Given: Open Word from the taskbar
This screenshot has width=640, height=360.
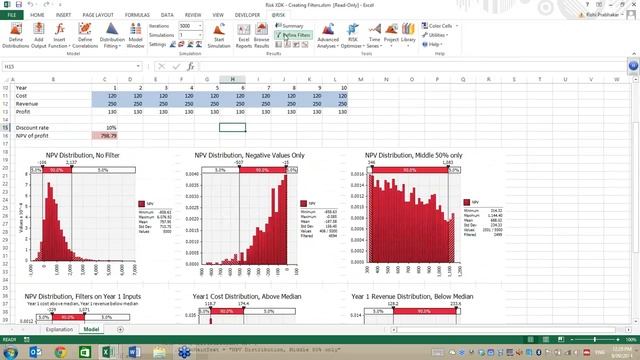Looking at the screenshot, I should (x=134, y=351).
